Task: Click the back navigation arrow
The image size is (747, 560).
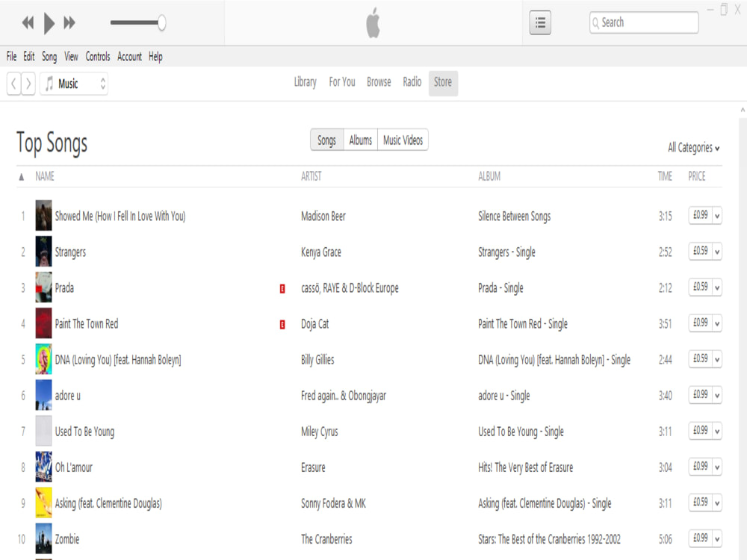Action: [x=13, y=84]
